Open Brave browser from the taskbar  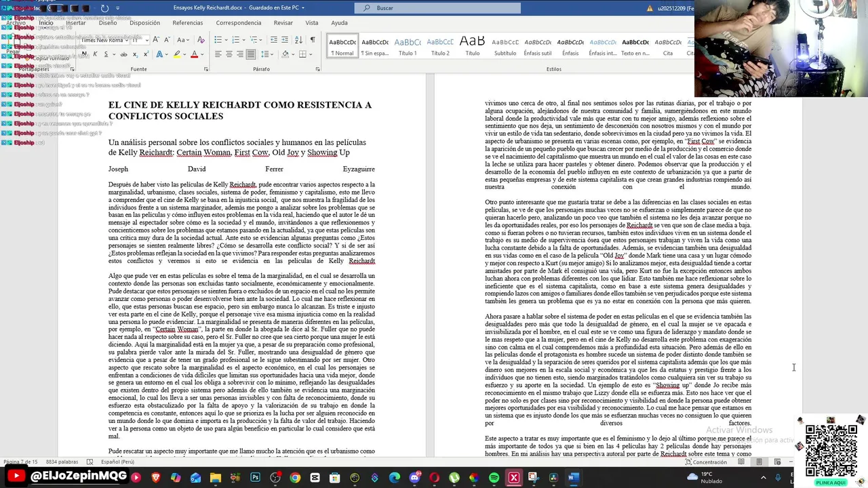pyautogui.click(x=156, y=478)
